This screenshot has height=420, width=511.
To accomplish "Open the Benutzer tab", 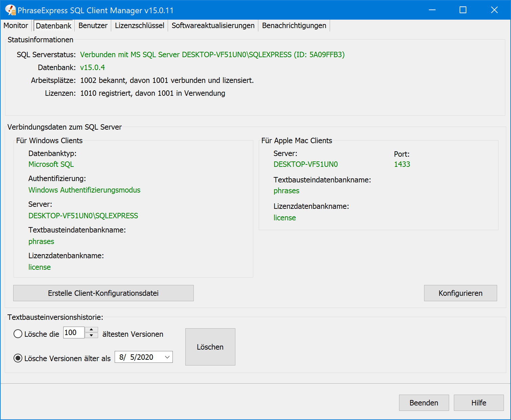I will (x=93, y=25).
